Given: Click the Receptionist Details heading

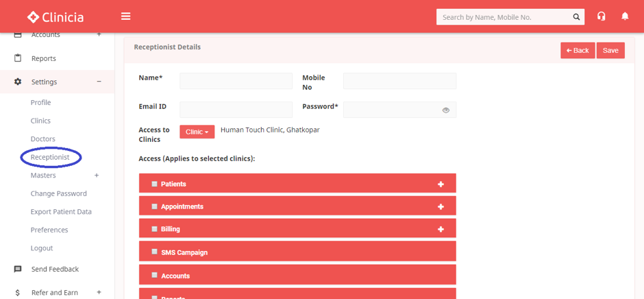Looking at the screenshot, I should 167,47.
